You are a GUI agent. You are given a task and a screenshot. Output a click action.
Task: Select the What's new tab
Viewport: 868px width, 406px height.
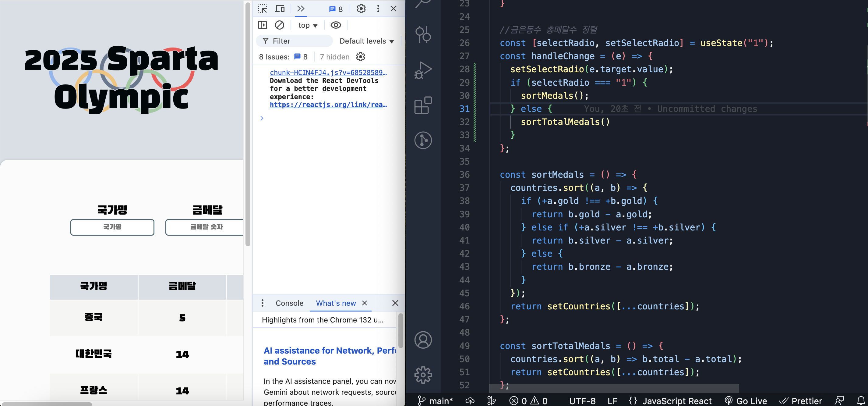tap(336, 303)
